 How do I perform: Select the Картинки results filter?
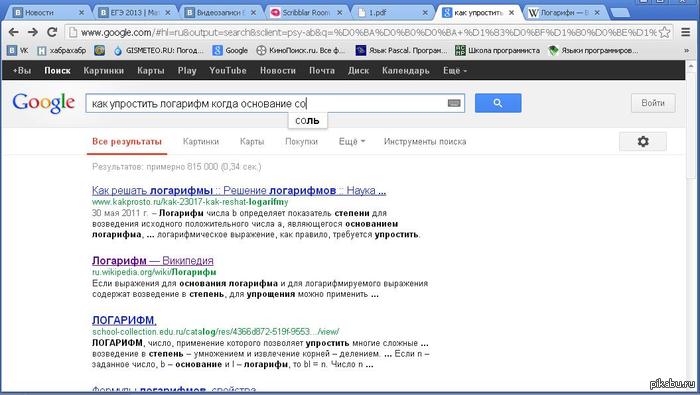point(201,141)
